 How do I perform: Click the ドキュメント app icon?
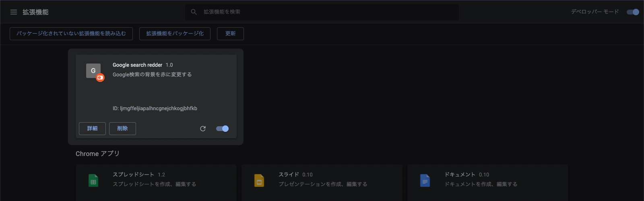(x=425, y=180)
